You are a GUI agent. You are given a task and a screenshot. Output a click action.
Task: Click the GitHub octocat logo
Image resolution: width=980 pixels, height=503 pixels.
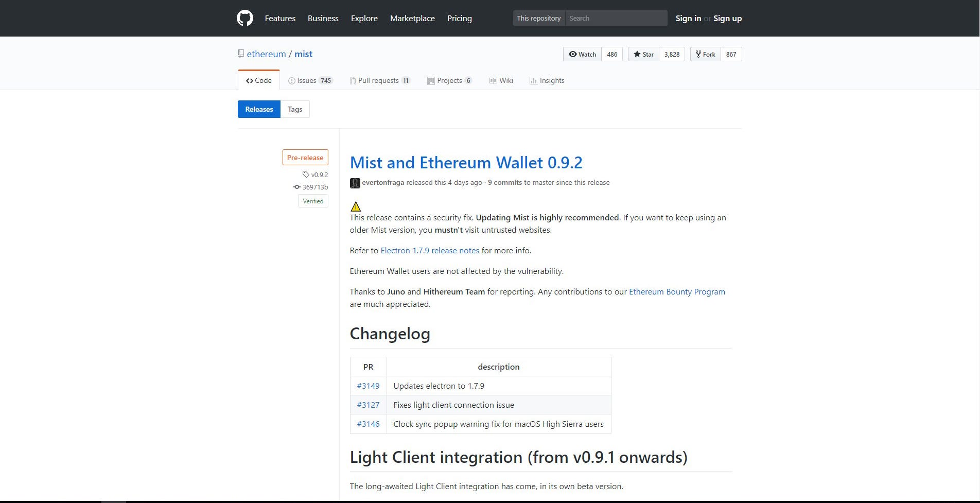[x=245, y=18]
